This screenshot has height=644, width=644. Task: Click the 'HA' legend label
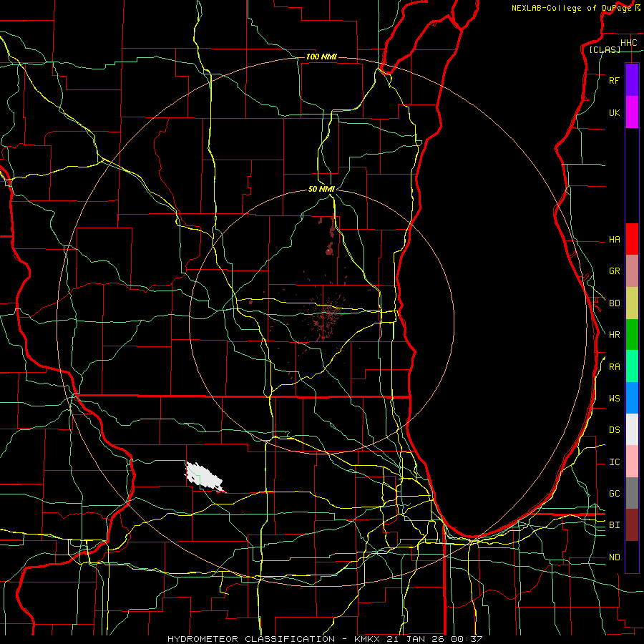614,240
